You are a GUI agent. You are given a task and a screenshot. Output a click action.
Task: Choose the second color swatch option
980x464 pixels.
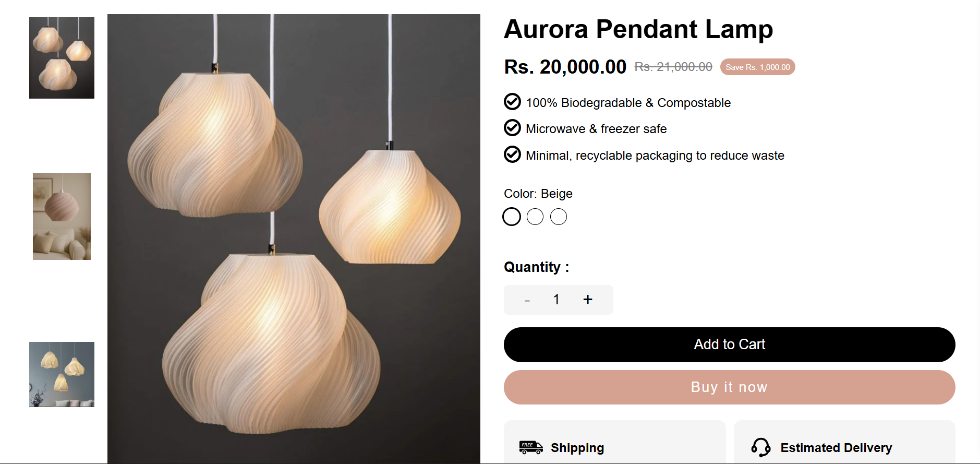pos(535,217)
